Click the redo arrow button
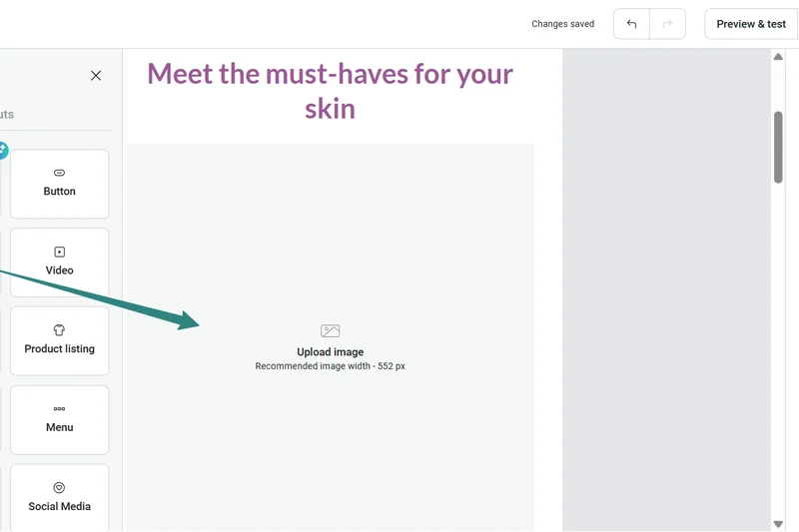 coord(667,24)
